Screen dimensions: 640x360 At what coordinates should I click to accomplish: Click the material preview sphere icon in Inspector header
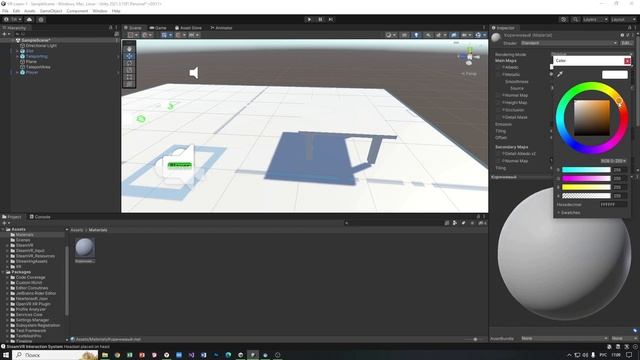pyautogui.click(x=496, y=38)
